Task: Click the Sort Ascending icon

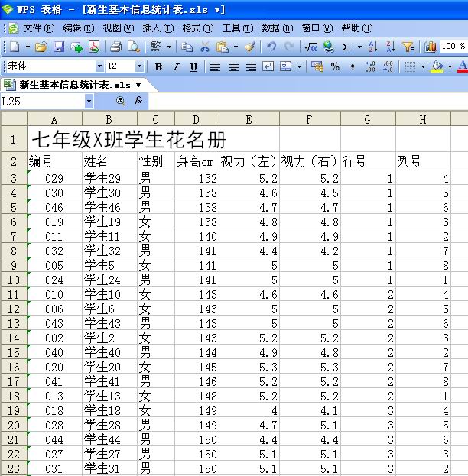Action: coord(372,47)
